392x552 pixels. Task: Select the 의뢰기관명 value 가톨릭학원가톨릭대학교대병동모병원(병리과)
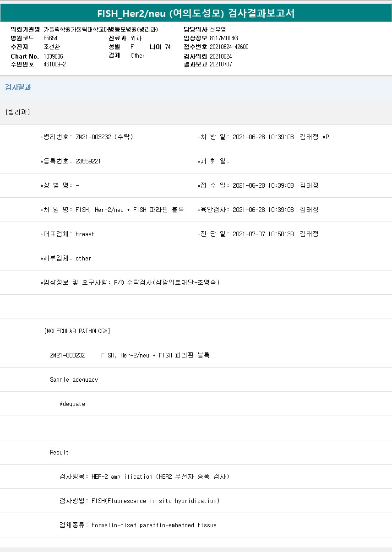click(101, 29)
